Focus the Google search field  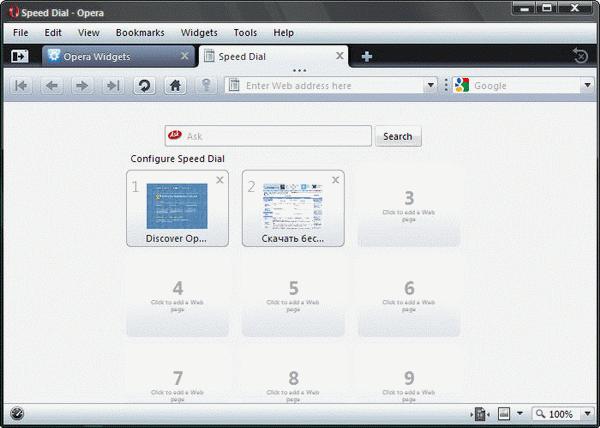525,85
